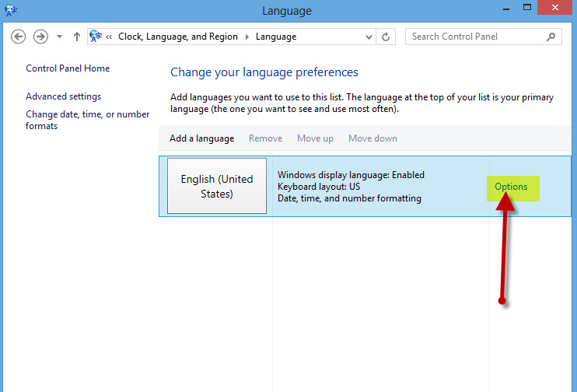Click Move down in the language toolbar

(x=372, y=138)
